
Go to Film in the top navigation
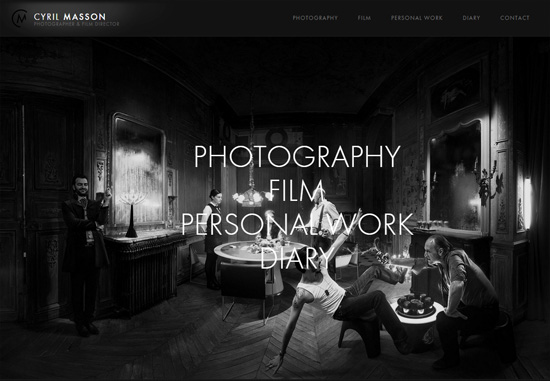tap(364, 18)
